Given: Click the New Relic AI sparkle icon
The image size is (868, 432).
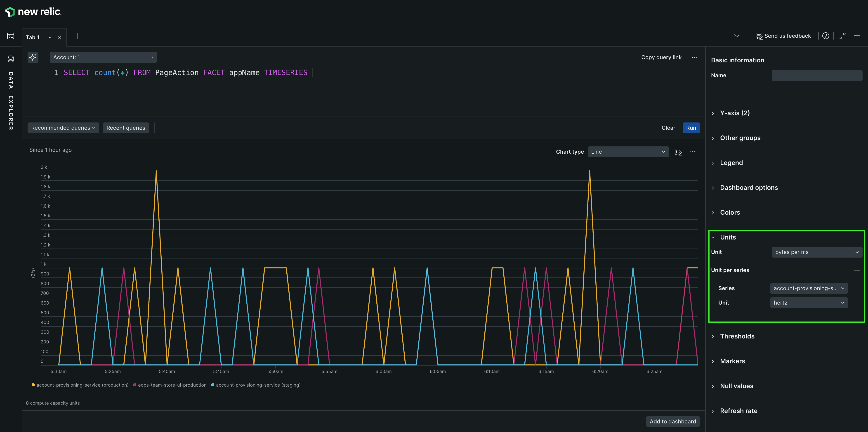Looking at the screenshot, I should tap(33, 57).
